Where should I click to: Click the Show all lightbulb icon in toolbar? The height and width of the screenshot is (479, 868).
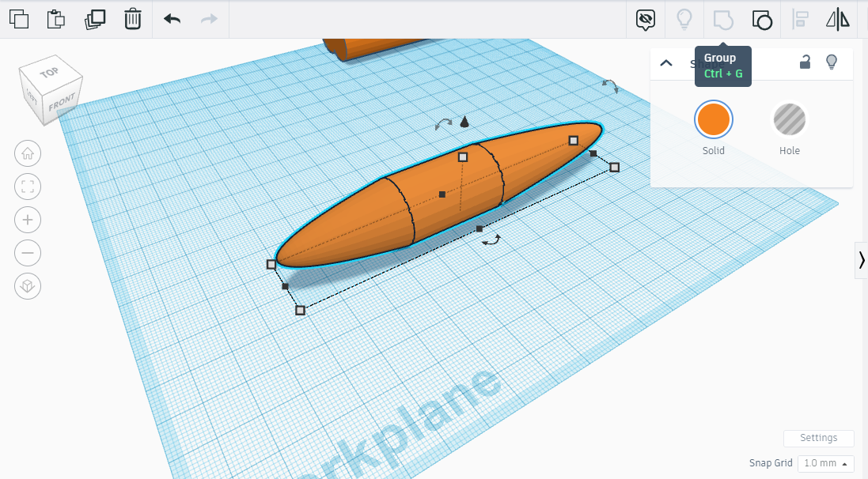[684, 19]
